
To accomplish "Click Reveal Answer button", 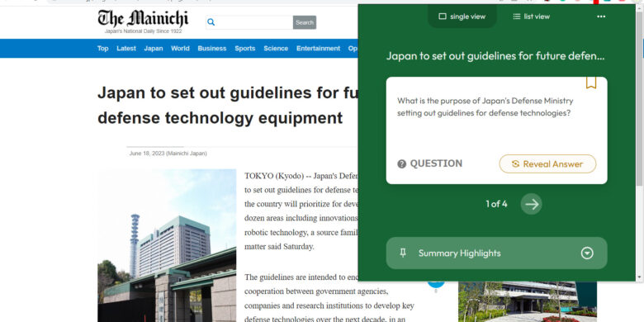I will 547,163.
